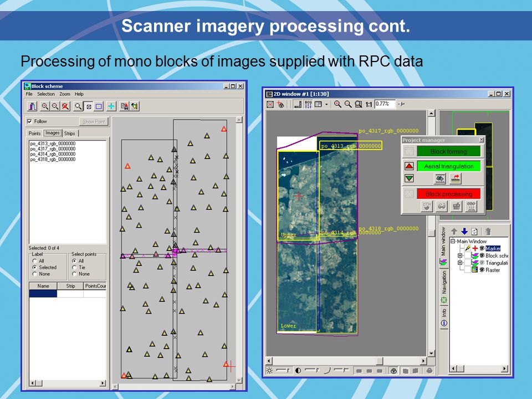The height and width of the screenshot is (399, 532).
Task: Toggle the Follow checkbox
Action: click(x=29, y=121)
